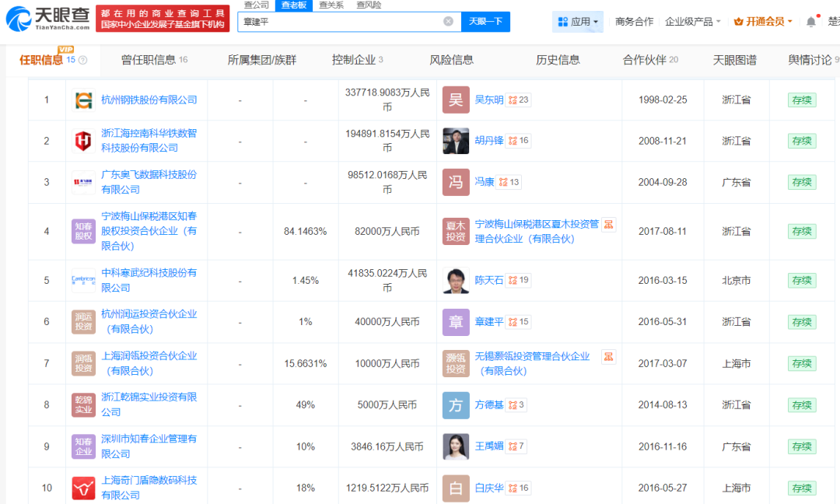This screenshot has height=504, width=840.
Task: Open the notification bell
Action: coord(811,22)
